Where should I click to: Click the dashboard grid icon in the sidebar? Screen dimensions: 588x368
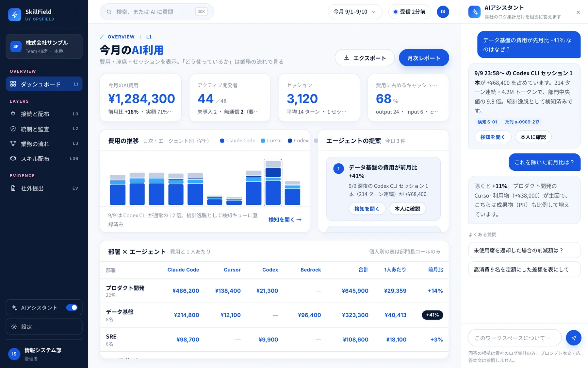tap(13, 84)
